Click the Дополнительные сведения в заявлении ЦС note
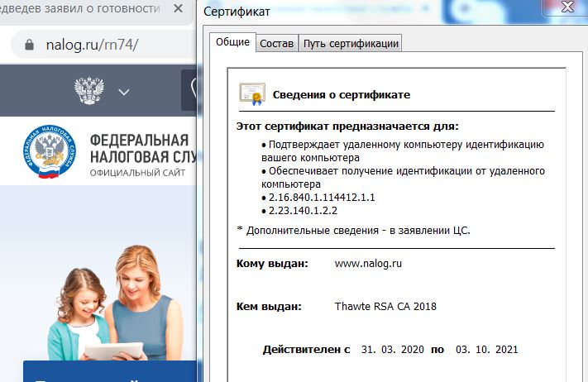 tap(354, 230)
